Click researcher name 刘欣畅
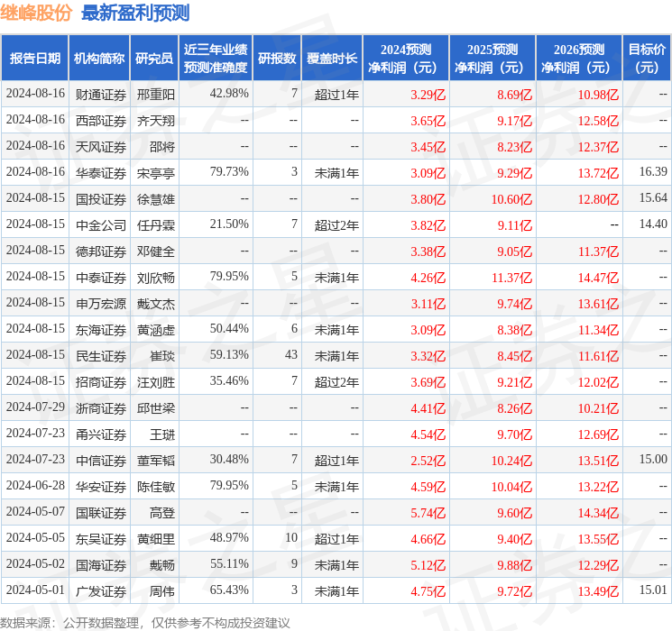Image resolution: width=672 pixels, height=631 pixels. pyautogui.click(x=155, y=278)
